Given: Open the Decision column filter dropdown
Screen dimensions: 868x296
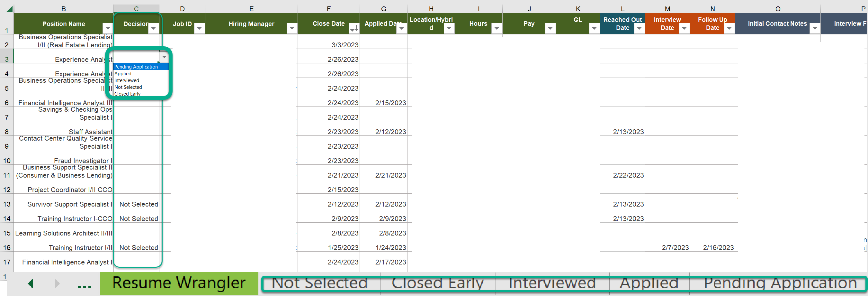Looking at the screenshot, I should tap(154, 28).
